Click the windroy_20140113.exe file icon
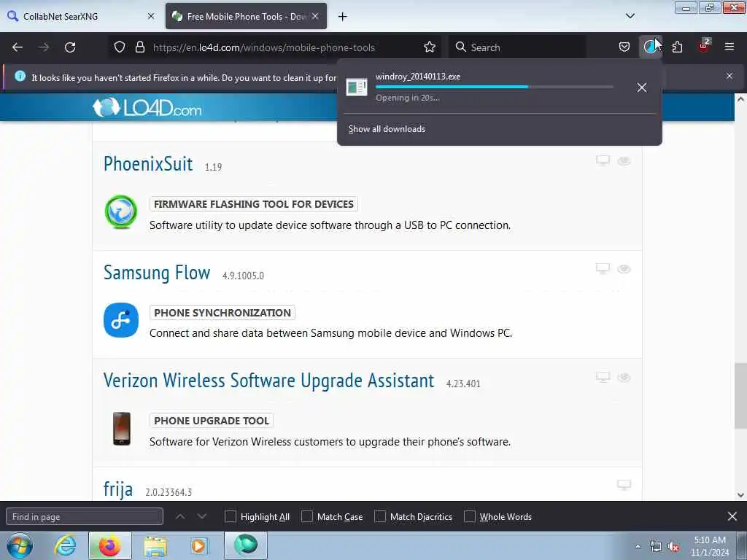The width and height of the screenshot is (747, 560). (x=356, y=87)
